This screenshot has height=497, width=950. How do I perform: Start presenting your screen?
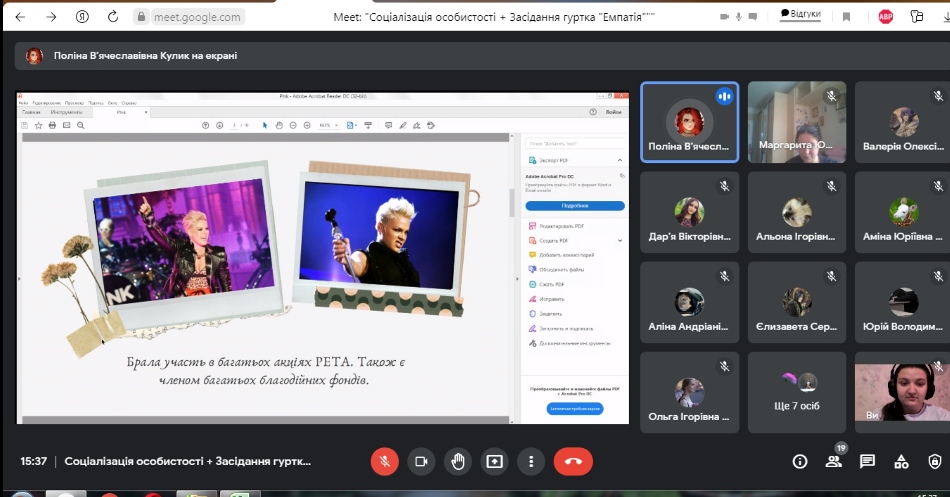(494, 461)
